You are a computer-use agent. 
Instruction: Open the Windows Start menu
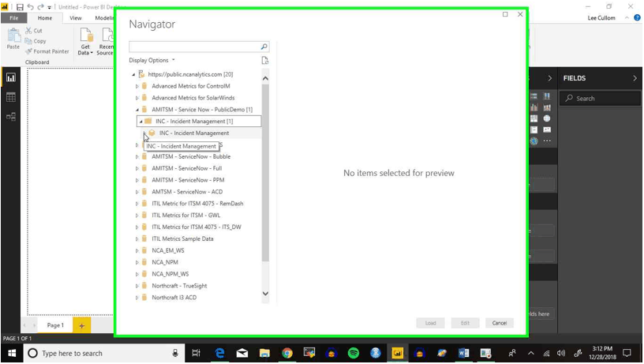coord(12,353)
